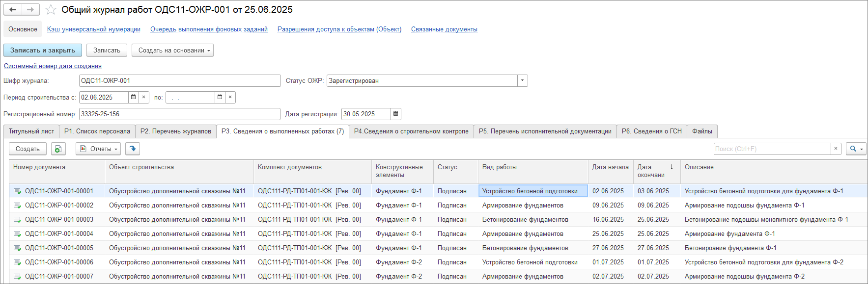Open the Связанные документы link
The image size is (868, 284).
click(444, 29)
